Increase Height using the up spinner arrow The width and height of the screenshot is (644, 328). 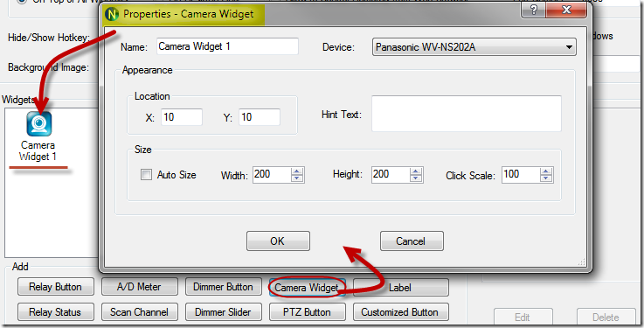pos(416,171)
